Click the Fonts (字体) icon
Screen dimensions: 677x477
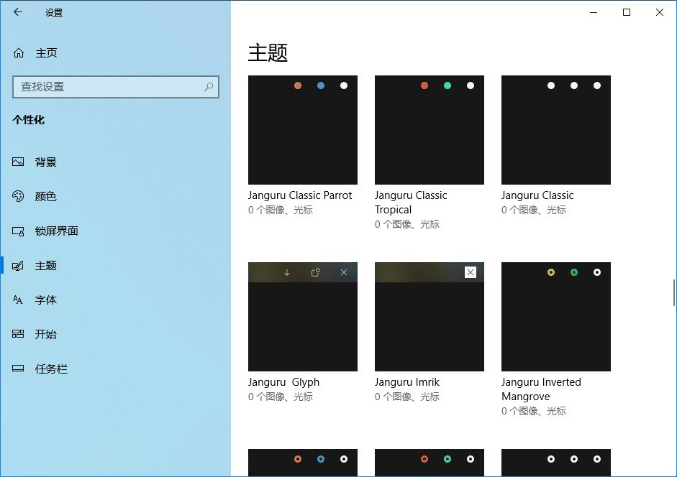(x=18, y=300)
